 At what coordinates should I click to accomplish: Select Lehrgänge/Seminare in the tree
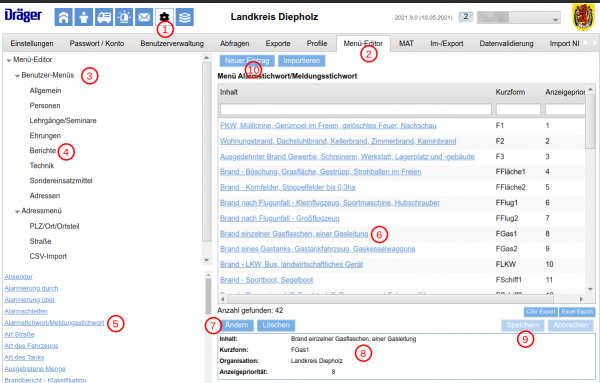click(x=63, y=121)
